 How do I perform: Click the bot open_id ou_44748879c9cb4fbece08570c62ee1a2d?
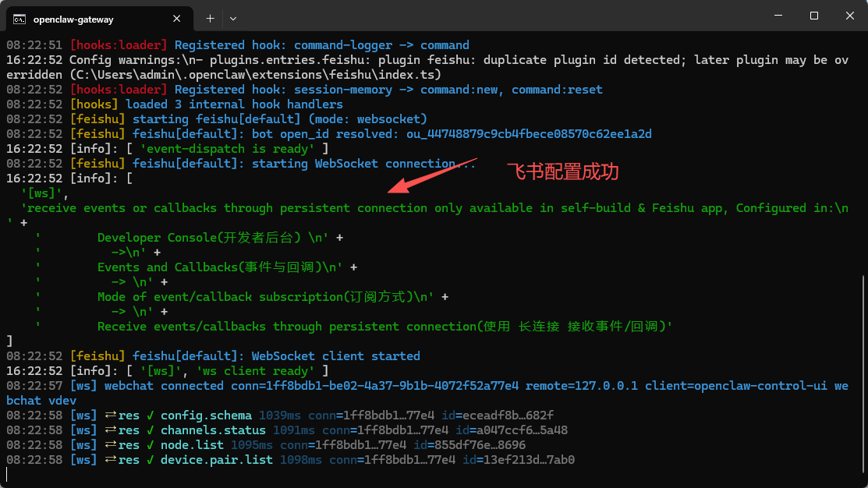529,134
